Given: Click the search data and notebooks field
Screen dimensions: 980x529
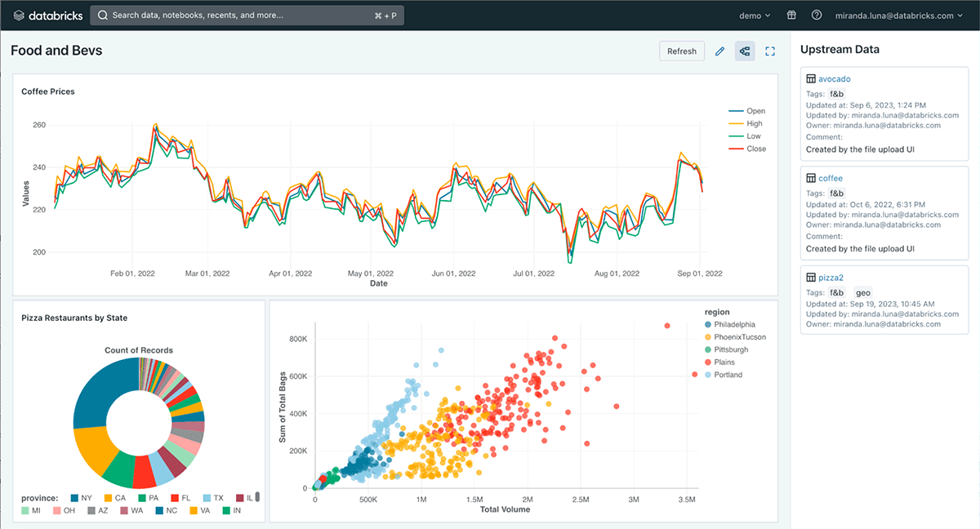Looking at the screenshot, I should 245,16.
